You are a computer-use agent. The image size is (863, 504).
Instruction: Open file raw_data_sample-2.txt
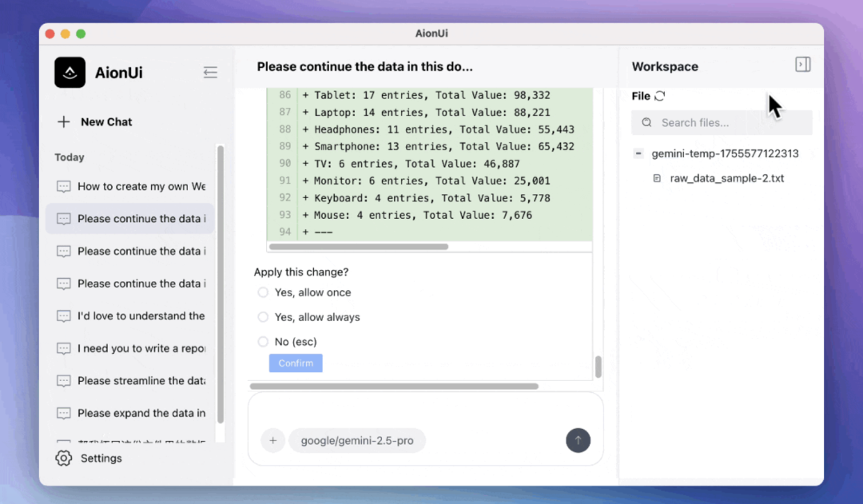tap(726, 178)
